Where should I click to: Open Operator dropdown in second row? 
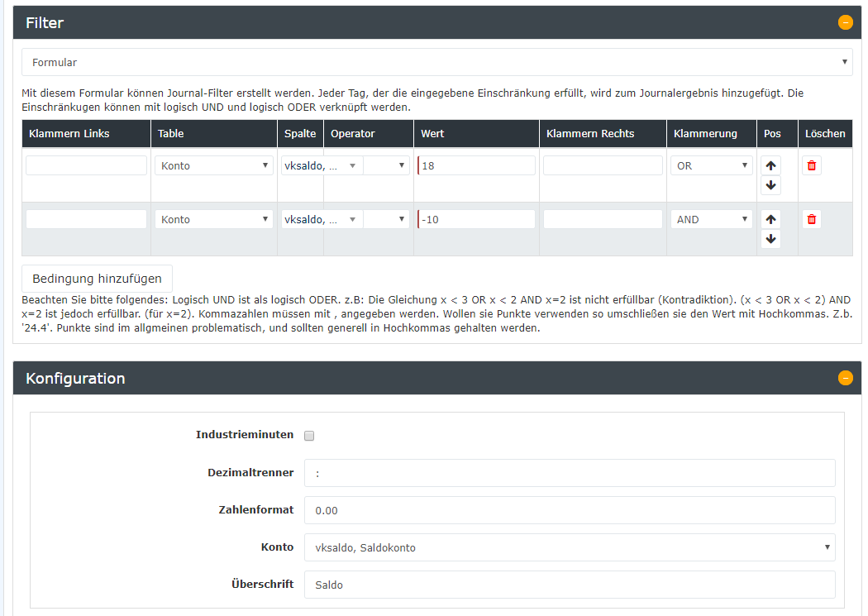tap(386, 219)
